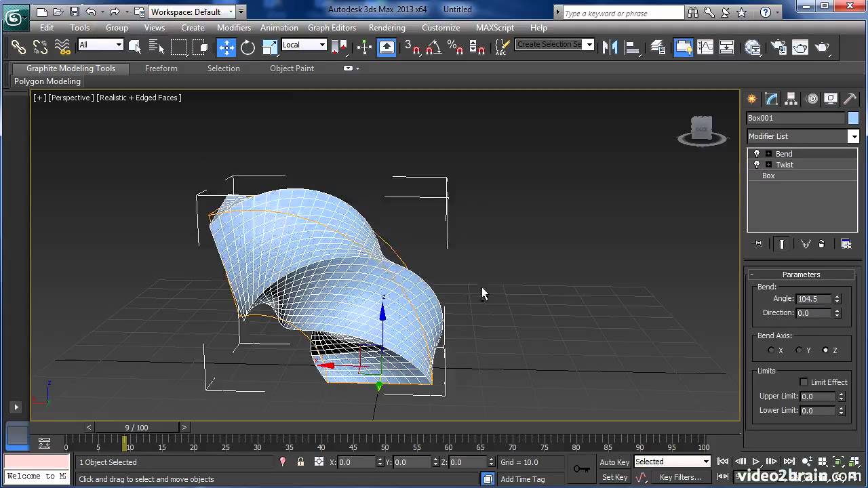Click the Bend Angle input field
The width and height of the screenshot is (868, 488).
pyautogui.click(x=814, y=299)
